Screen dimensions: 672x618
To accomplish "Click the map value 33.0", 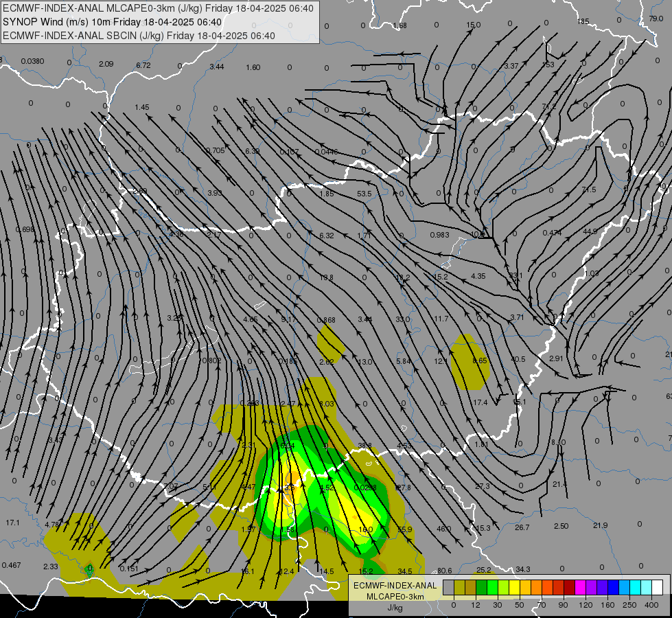I will point(403,319).
